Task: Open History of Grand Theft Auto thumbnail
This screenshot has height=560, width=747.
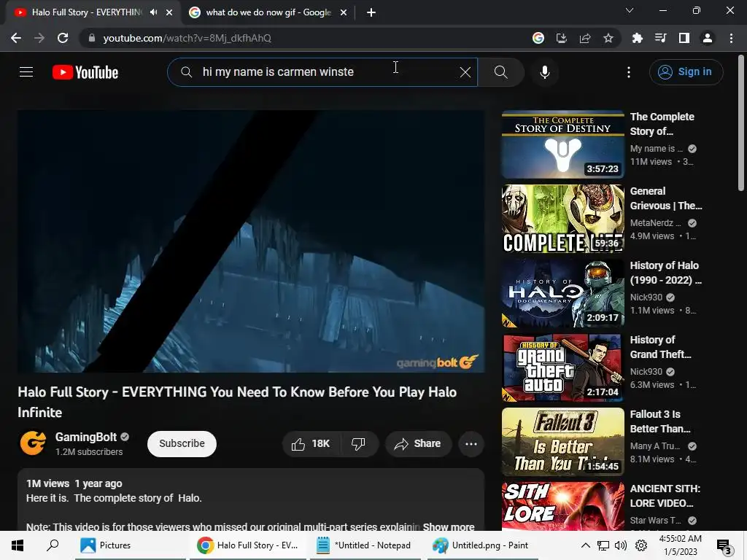Action: tap(562, 367)
